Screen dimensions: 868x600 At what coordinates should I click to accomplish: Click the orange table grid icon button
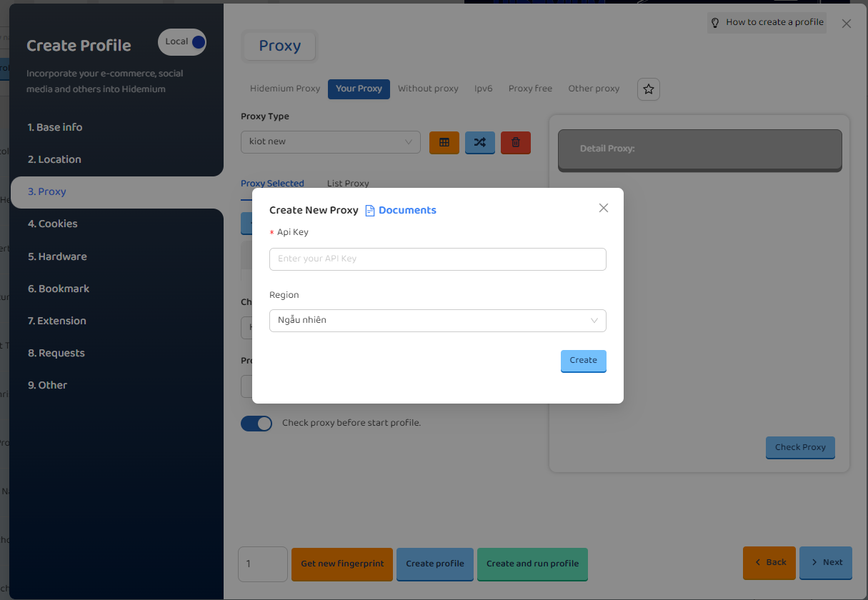click(444, 142)
